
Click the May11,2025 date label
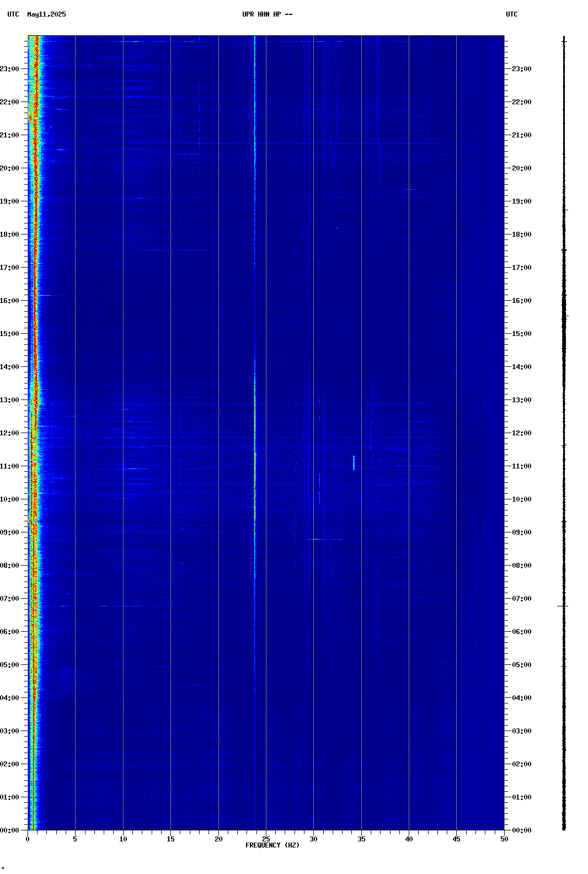(46, 14)
